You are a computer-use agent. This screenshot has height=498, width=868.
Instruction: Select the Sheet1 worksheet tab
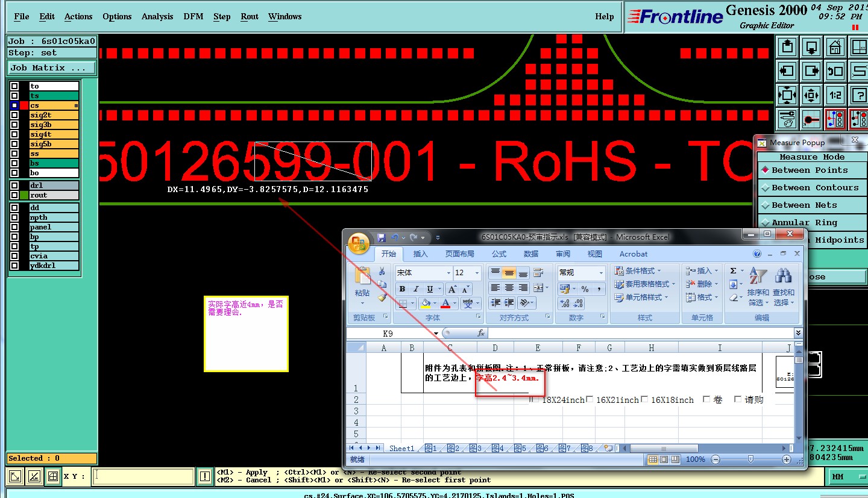click(x=401, y=448)
